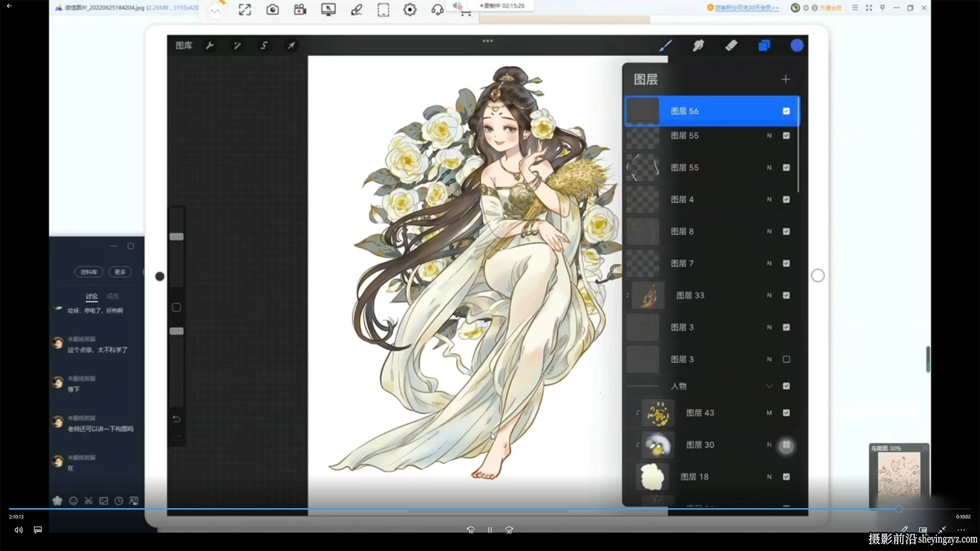Open chat history clock icon

(x=118, y=501)
